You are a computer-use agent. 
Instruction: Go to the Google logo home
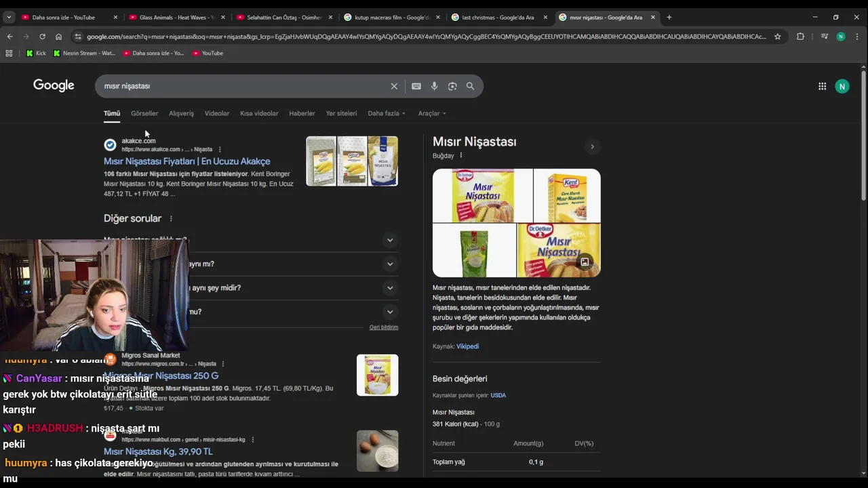pyautogui.click(x=54, y=85)
